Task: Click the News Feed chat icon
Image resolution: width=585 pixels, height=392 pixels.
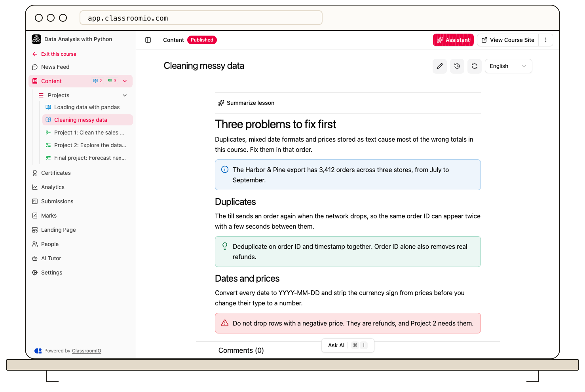Action: (x=35, y=67)
